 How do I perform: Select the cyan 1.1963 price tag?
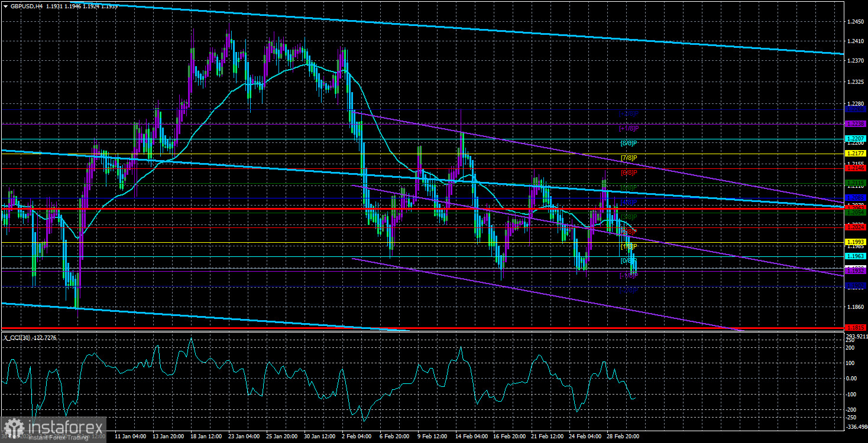(856, 256)
